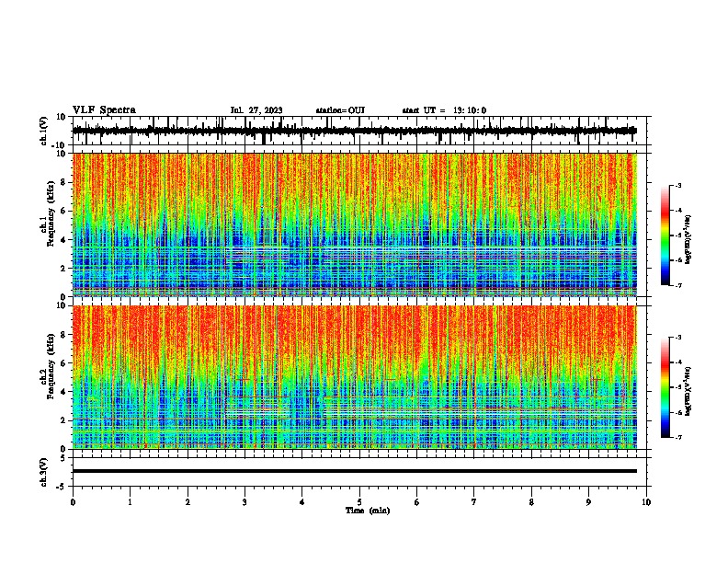This screenshot has height=563, width=728.
Task: Click the ch.2 color bar log(PSD) units label
Action: click(x=688, y=391)
